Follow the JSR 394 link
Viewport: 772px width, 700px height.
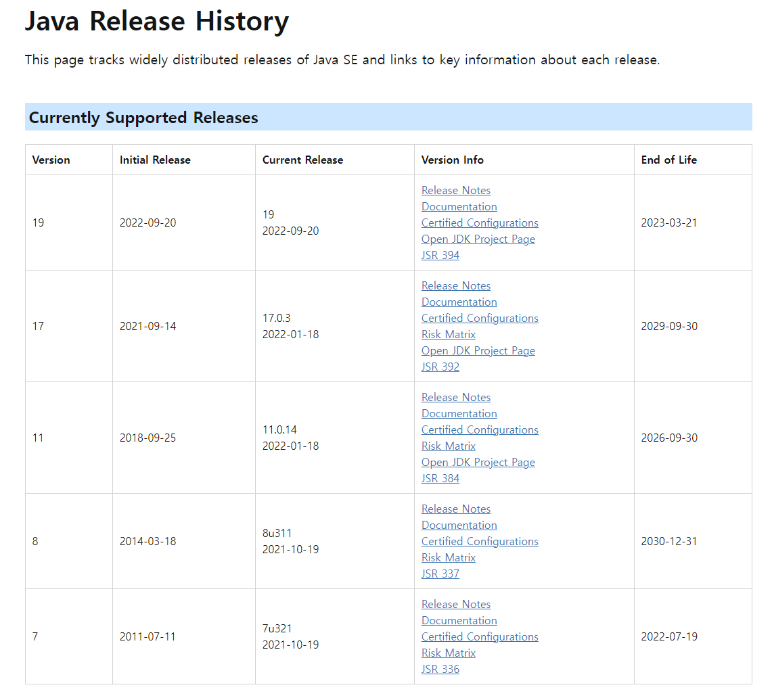440,256
